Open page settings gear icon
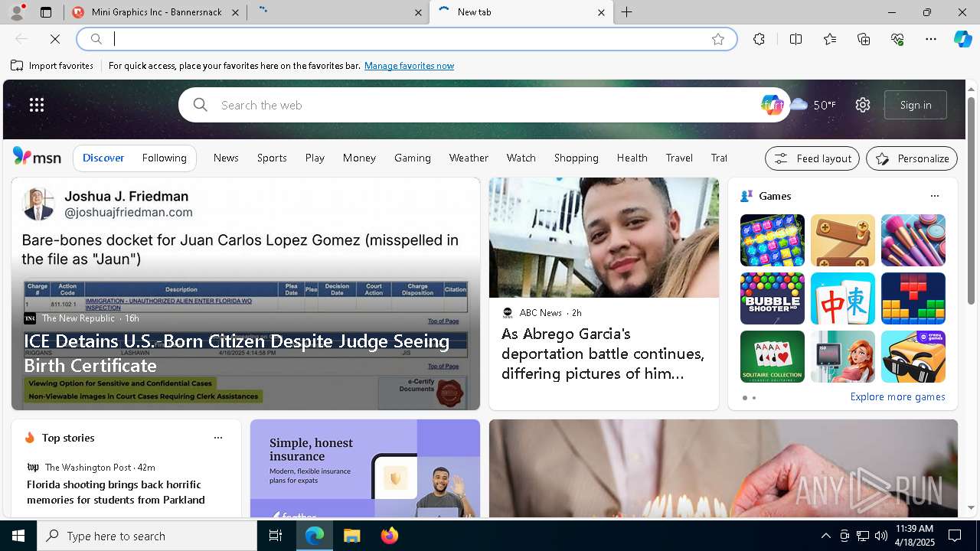The width and height of the screenshot is (980, 551). (x=863, y=105)
